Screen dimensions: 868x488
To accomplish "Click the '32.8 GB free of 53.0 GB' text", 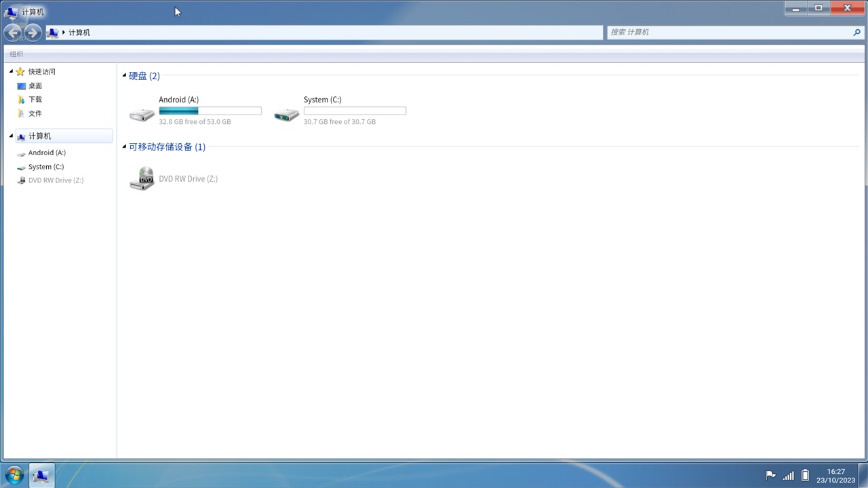I will (195, 122).
